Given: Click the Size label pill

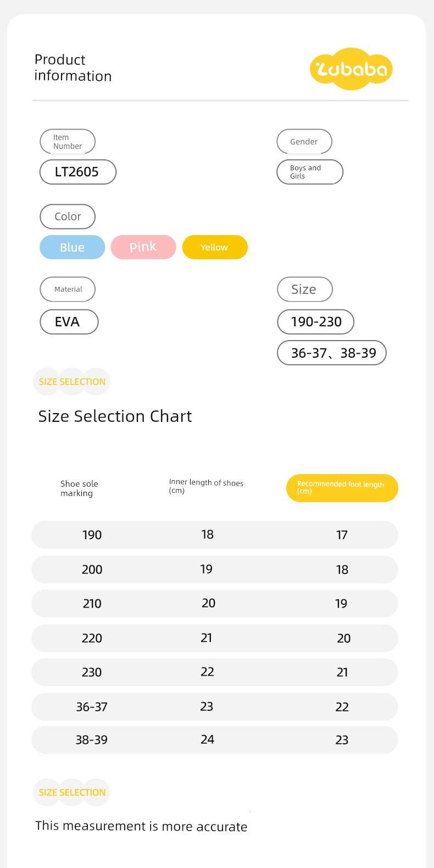Looking at the screenshot, I should (x=304, y=290).
